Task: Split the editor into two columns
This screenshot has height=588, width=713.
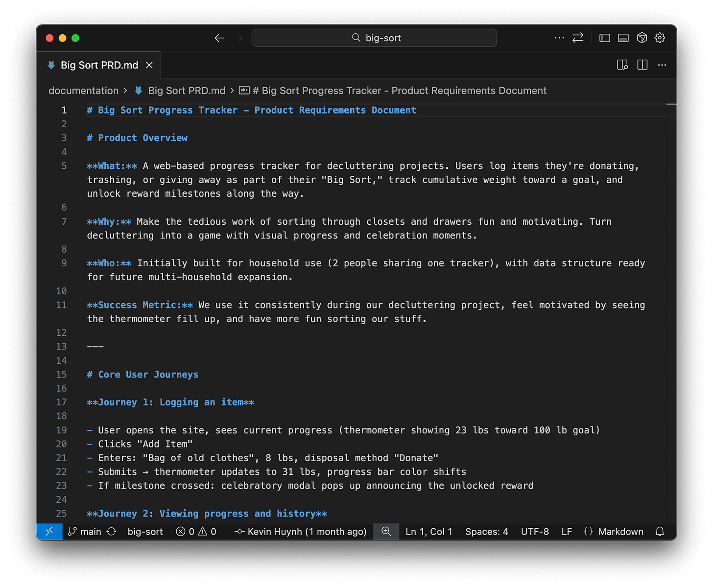Action: click(642, 65)
